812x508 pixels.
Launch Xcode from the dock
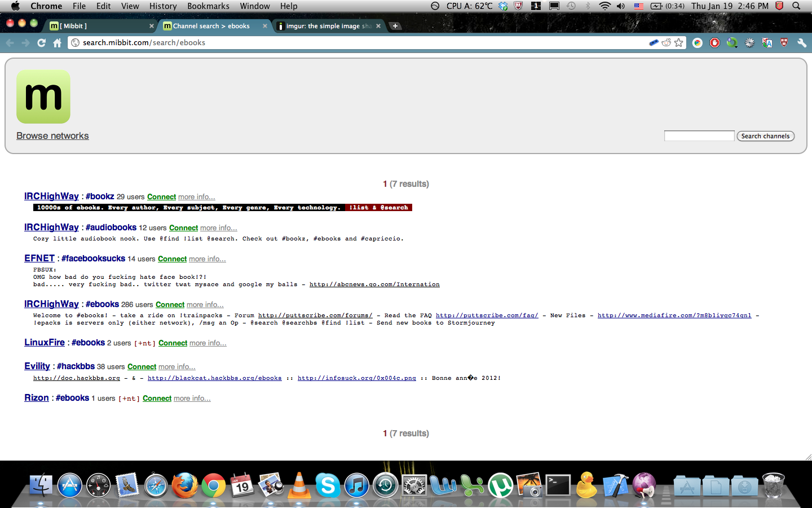(x=616, y=485)
